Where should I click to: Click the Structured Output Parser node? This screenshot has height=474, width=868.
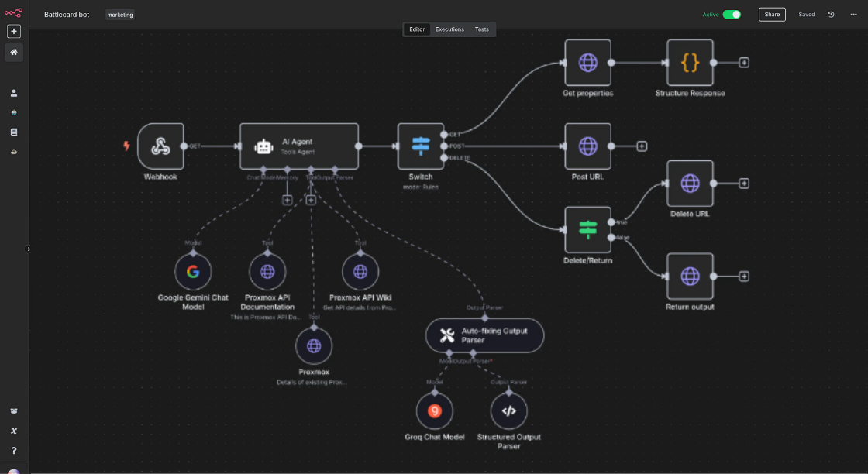pyautogui.click(x=508, y=411)
